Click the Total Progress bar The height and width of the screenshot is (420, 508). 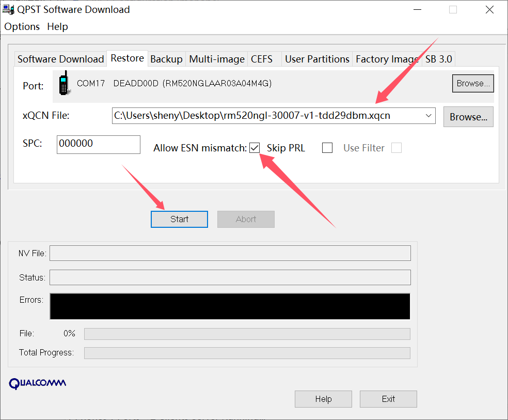(x=247, y=353)
